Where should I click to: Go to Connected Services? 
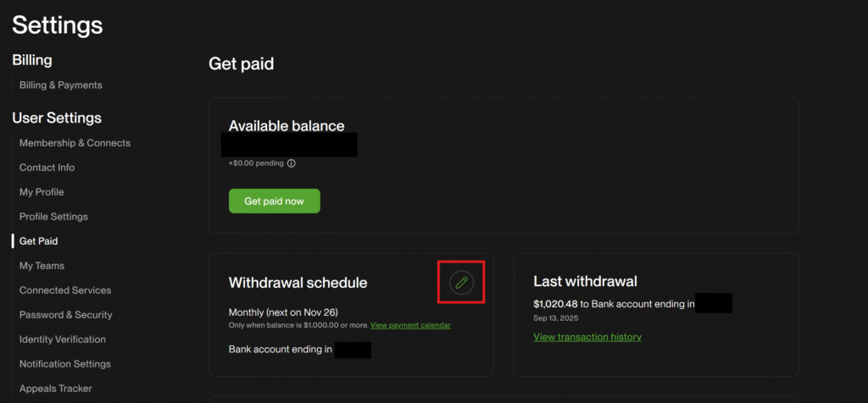[x=65, y=290]
